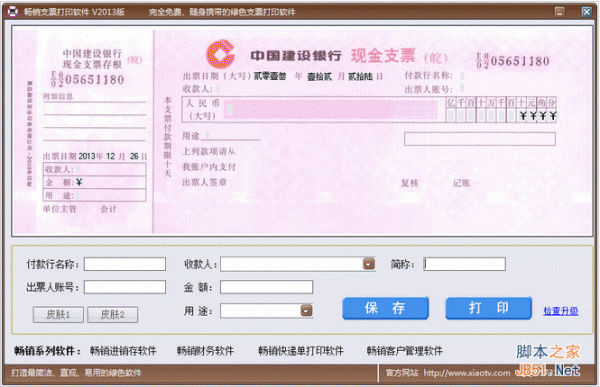
Task: Click the 付款行名称 label on the cheque
Action: [x=429, y=75]
